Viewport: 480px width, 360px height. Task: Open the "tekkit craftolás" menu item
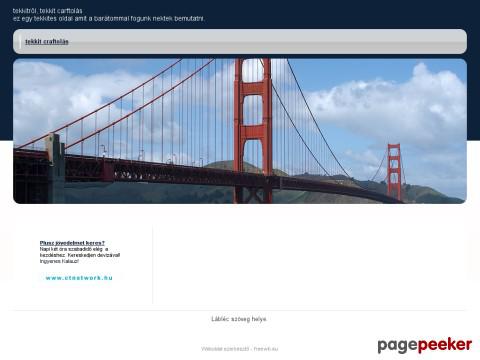(47, 42)
